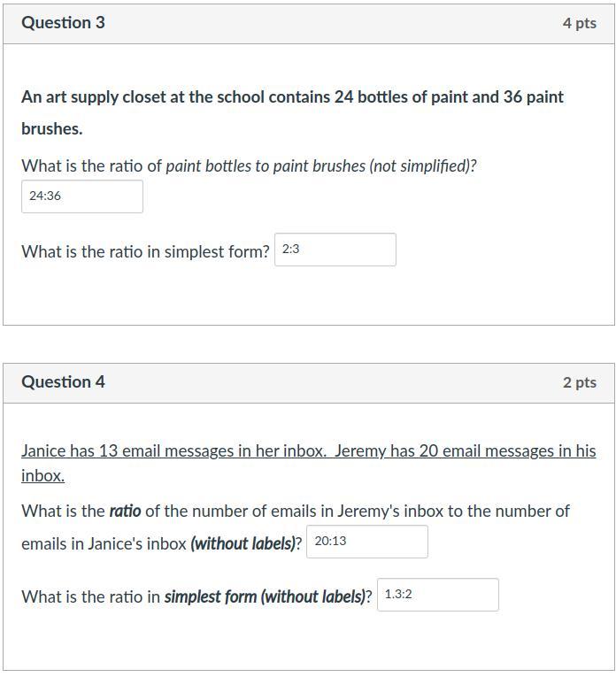Click the underlined word 'inbox.' on its own line
The height and width of the screenshot is (677, 616).
[42, 476]
